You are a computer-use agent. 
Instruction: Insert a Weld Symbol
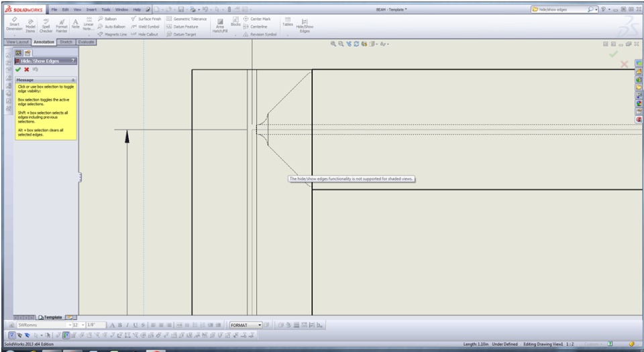click(145, 27)
